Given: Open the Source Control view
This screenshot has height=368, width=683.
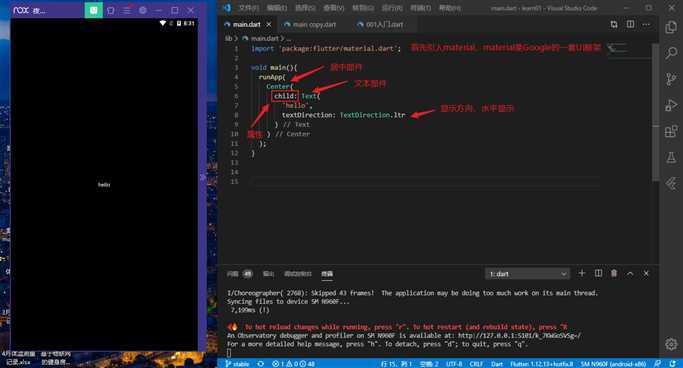Looking at the screenshot, I should point(671,79).
